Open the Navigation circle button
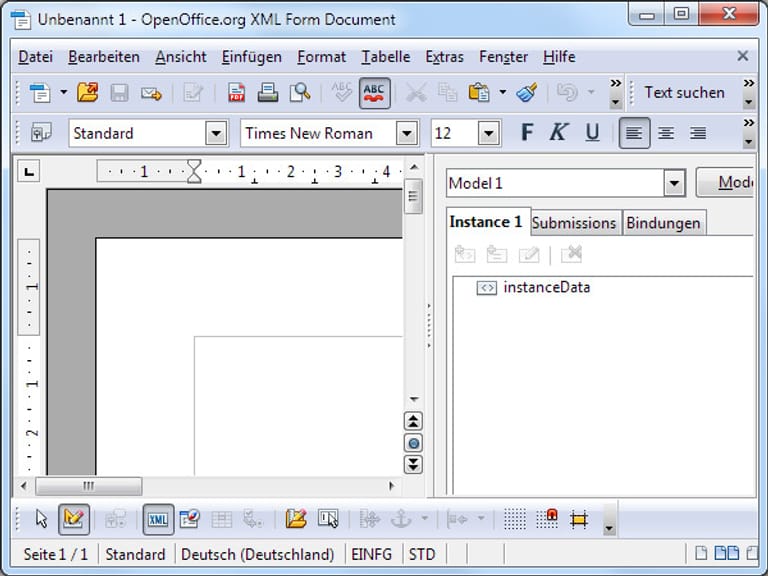This screenshot has height=576, width=768. [413, 443]
